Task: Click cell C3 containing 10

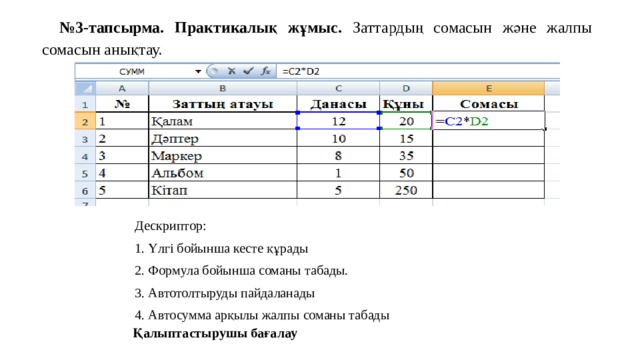Action: point(338,139)
